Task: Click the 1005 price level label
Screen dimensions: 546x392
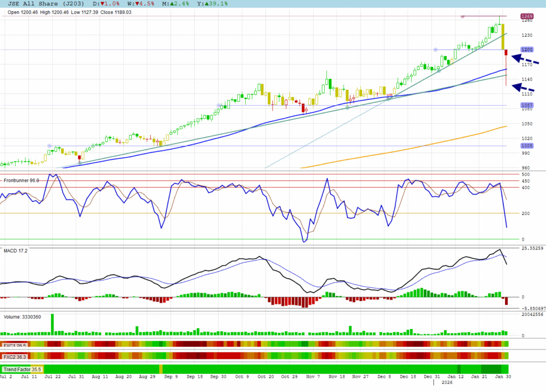Action: 527,146
